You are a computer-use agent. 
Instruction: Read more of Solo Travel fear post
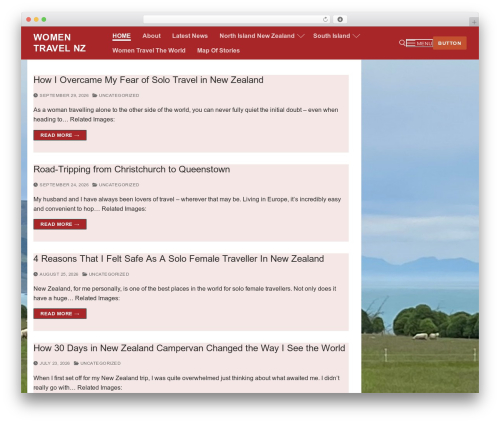60,135
